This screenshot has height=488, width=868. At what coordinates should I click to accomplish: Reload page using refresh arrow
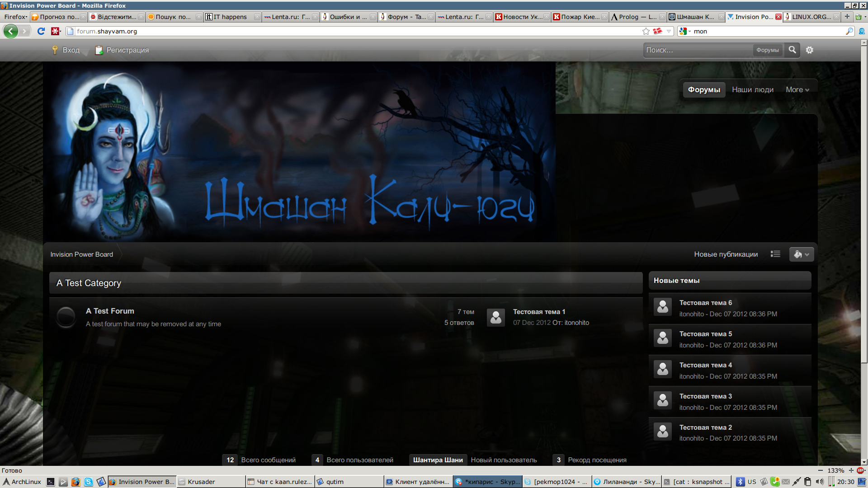tap(41, 31)
